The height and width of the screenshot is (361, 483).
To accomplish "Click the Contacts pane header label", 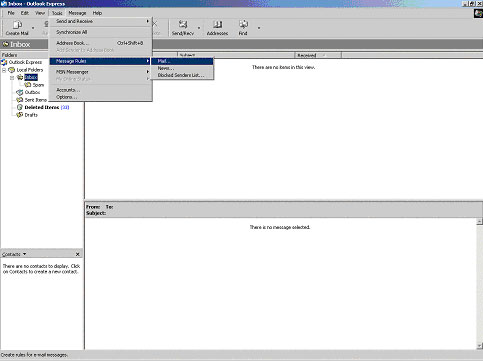I will pos(11,254).
